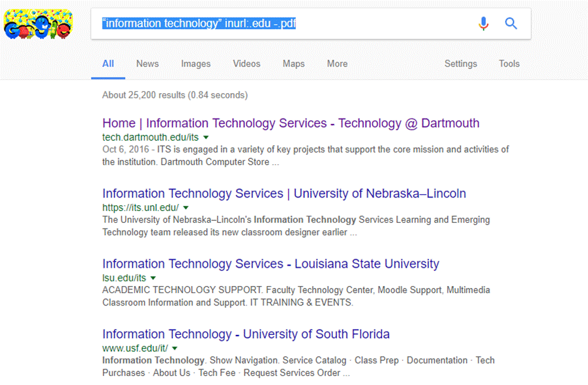Open University of South Florida IT link

(246, 334)
